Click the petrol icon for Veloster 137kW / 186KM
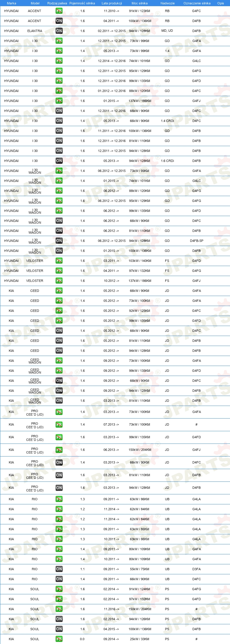This screenshot has width=230, height=644. [x=59, y=281]
